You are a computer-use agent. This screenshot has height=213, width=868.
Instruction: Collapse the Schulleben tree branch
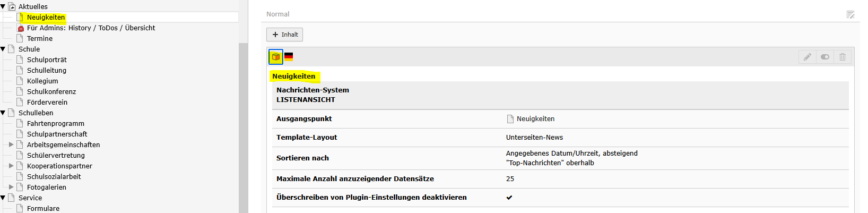tap(3, 113)
